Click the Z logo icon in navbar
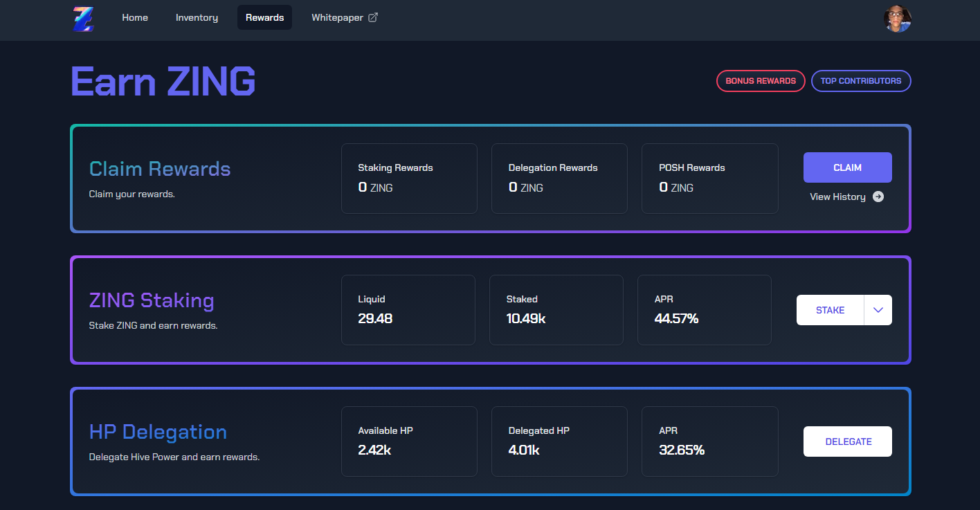 pos(83,18)
